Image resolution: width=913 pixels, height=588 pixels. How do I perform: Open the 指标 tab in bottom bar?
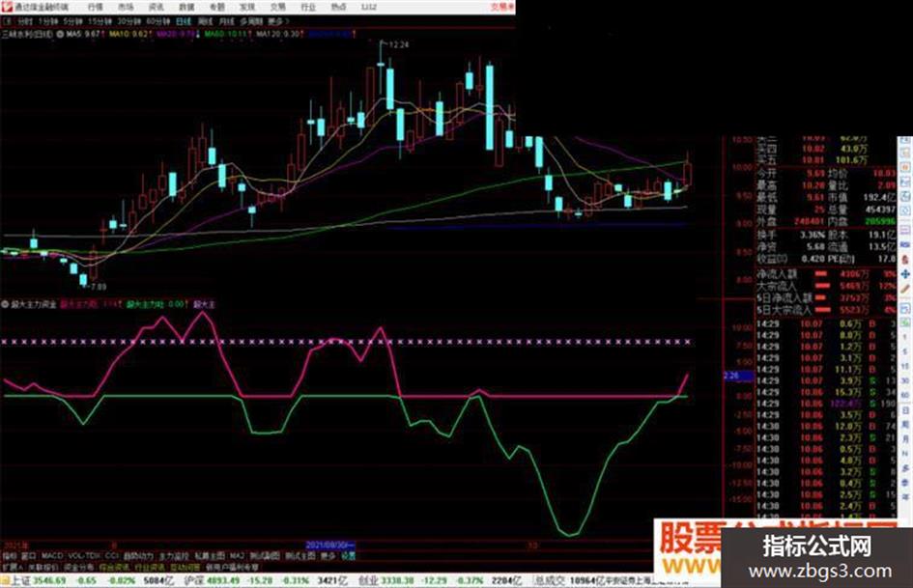[10, 556]
